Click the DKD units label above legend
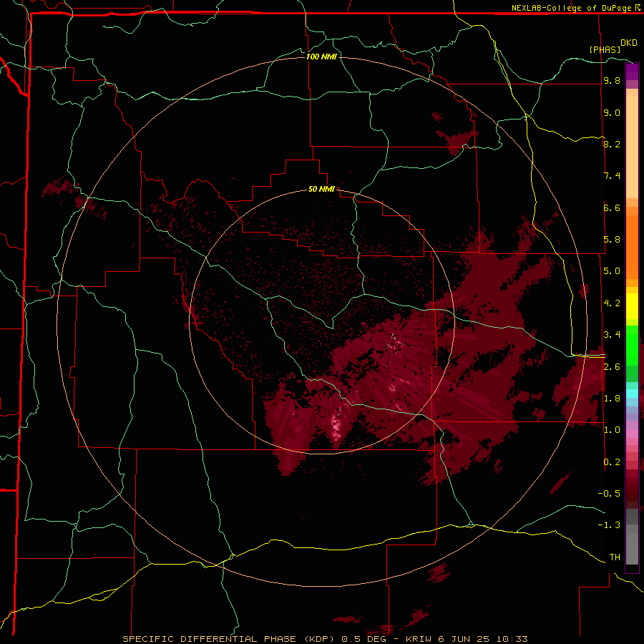644x644 pixels. [x=628, y=43]
